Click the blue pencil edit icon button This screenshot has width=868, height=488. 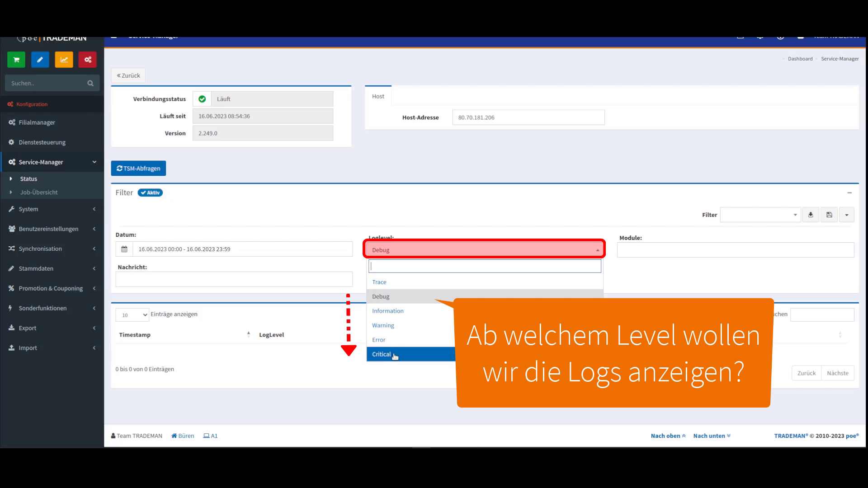click(x=40, y=60)
